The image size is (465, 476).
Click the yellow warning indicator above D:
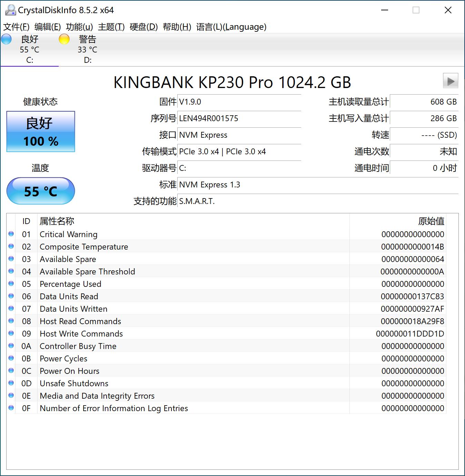click(x=64, y=39)
